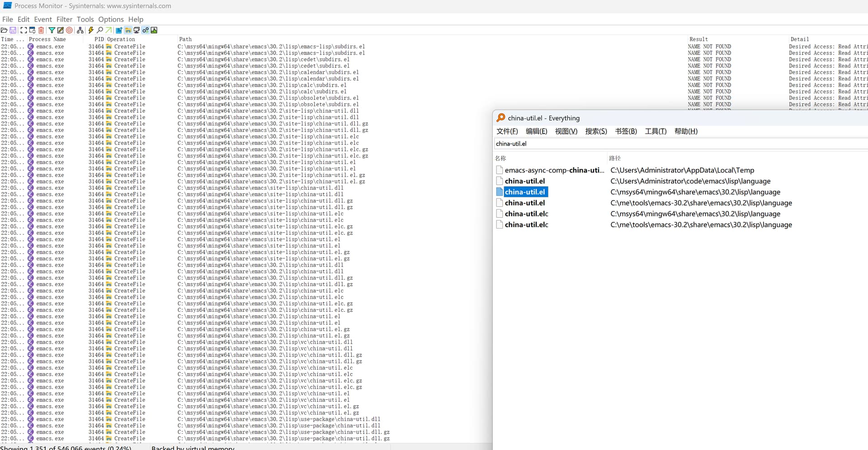The image size is (868, 450).
Task: Open the Process Tree icon
Action: point(80,30)
